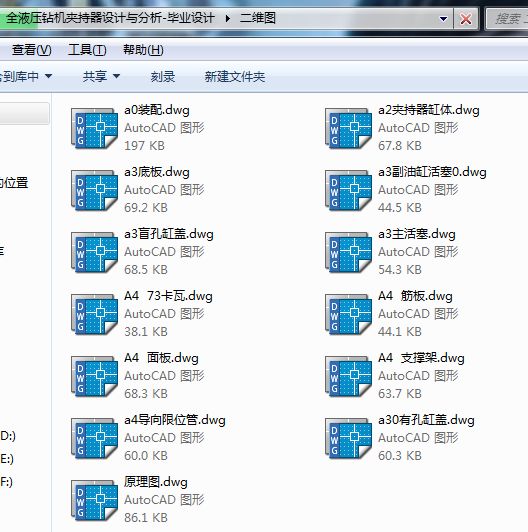Select the a2夹持器缸体.dwg file icon
528x532 pixels.
click(348, 129)
